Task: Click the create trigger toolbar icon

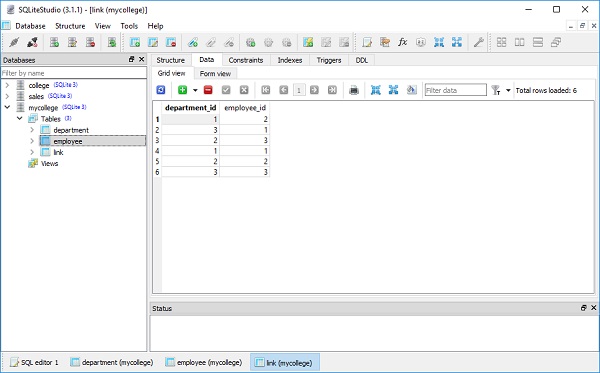Action: [251, 42]
